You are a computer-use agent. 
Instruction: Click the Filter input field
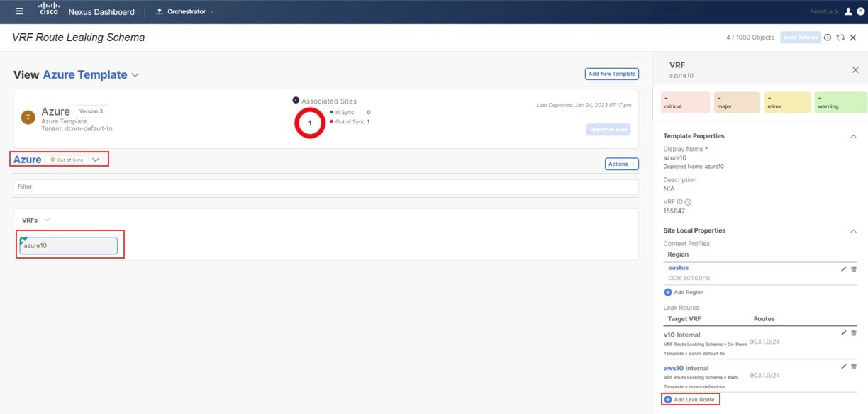click(x=326, y=186)
